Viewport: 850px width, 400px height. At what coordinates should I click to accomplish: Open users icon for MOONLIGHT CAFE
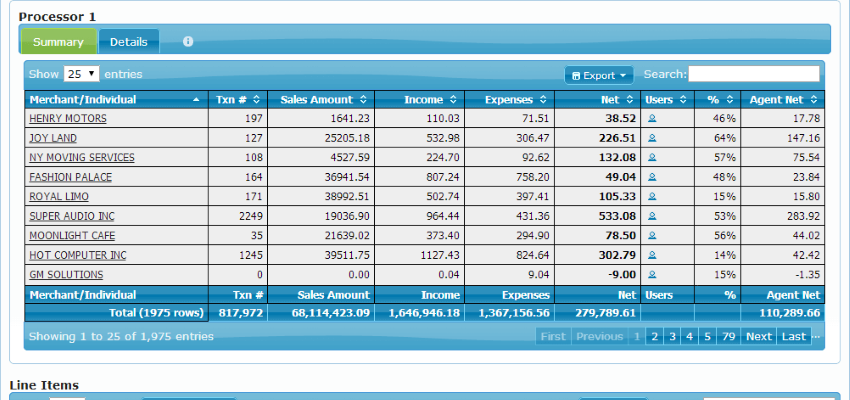tap(652, 236)
